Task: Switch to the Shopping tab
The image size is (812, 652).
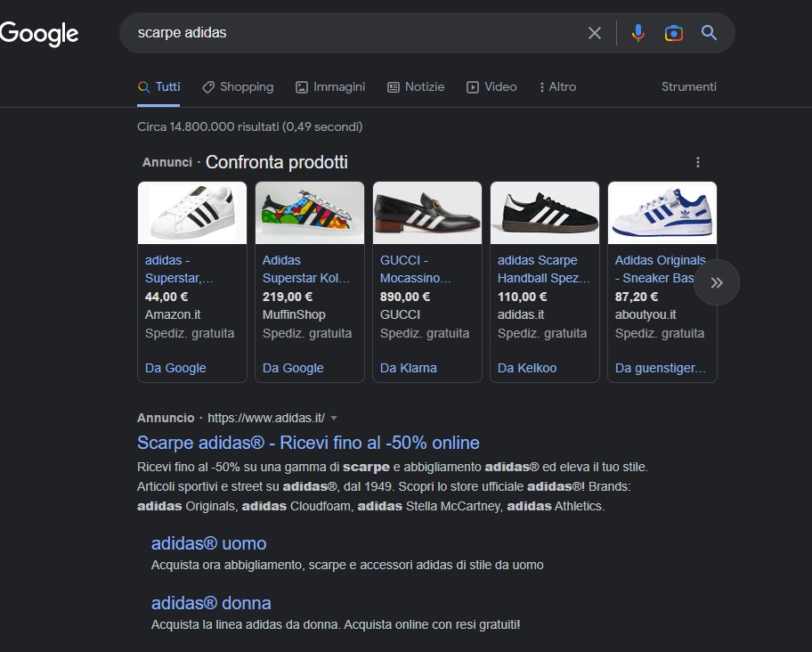Action: pyautogui.click(x=238, y=87)
